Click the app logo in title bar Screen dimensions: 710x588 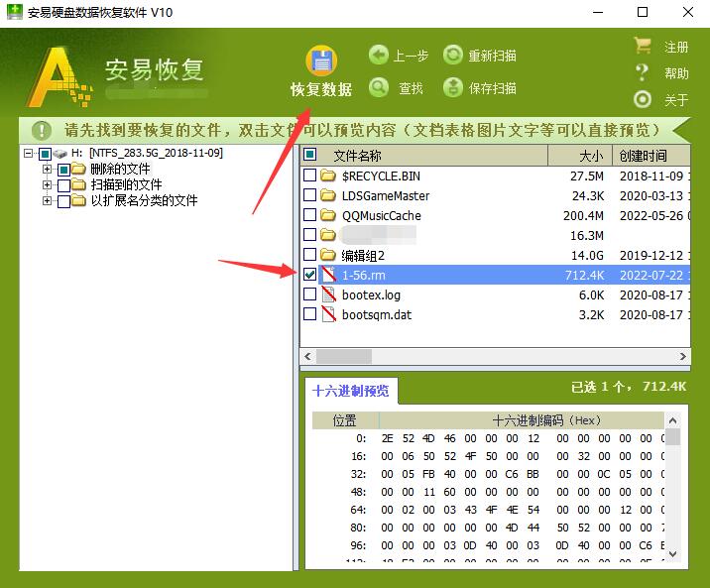tap(15, 12)
